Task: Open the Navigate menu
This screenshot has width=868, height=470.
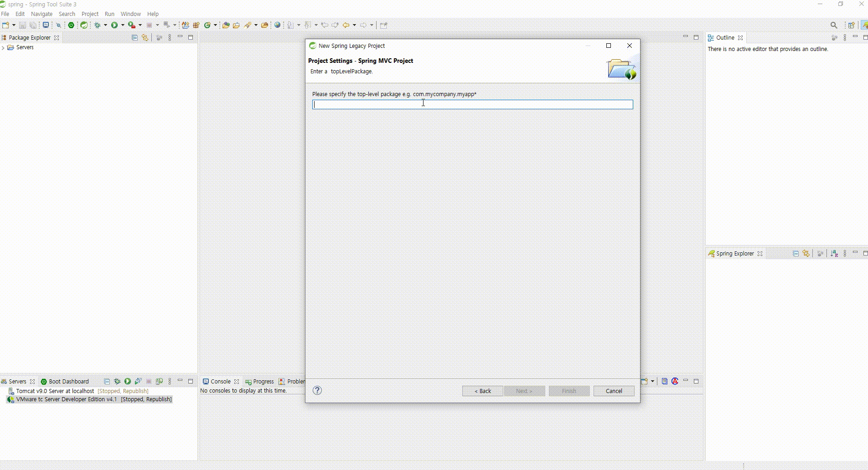Action: (x=41, y=14)
